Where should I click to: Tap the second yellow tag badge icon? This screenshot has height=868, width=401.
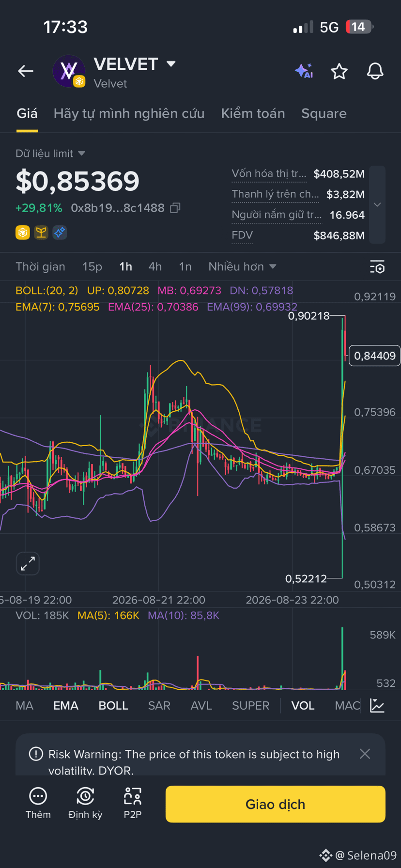coord(41,232)
